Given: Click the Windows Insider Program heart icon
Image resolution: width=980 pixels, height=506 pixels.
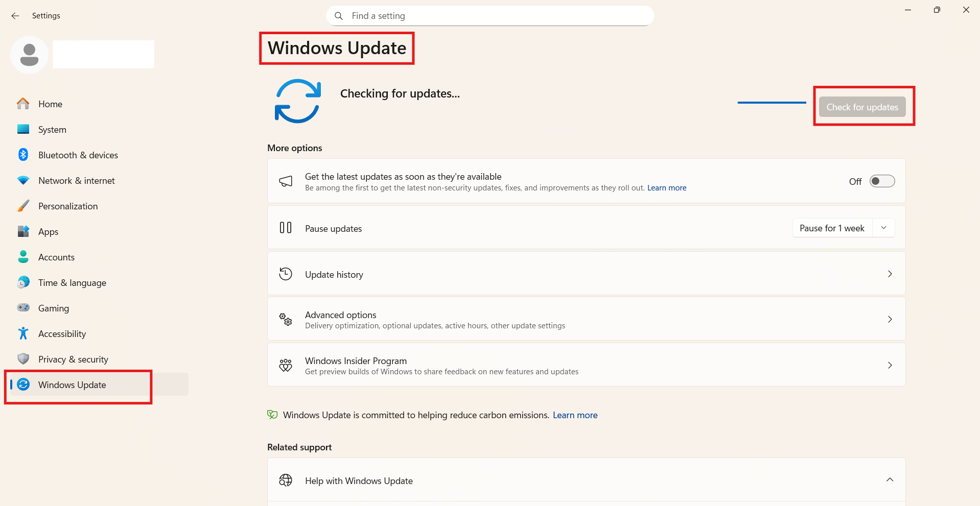Looking at the screenshot, I should (x=286, y=365).
